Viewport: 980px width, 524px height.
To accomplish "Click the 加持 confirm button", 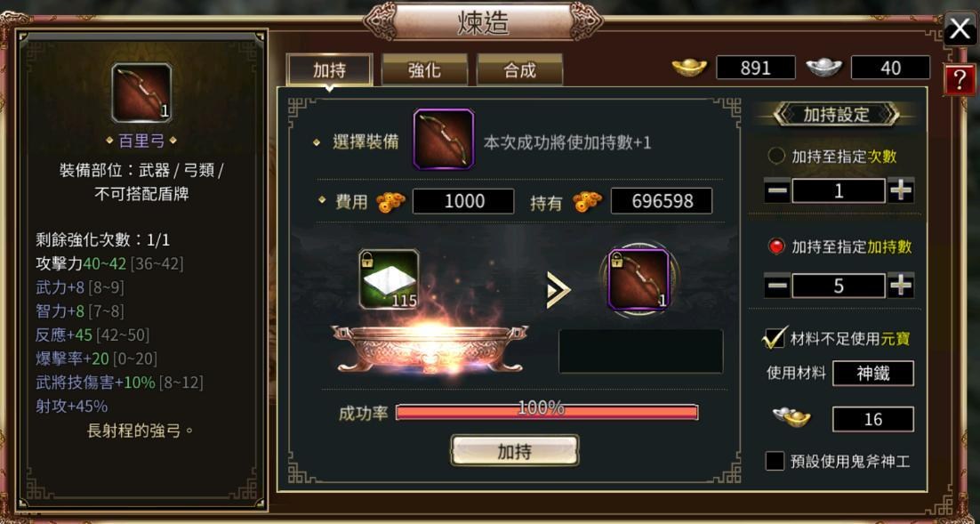I will [514, 451].
